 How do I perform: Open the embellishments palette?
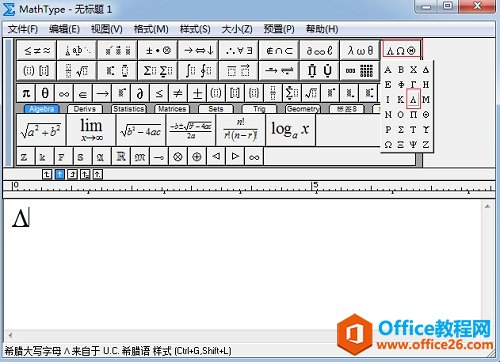click(118, 50)
